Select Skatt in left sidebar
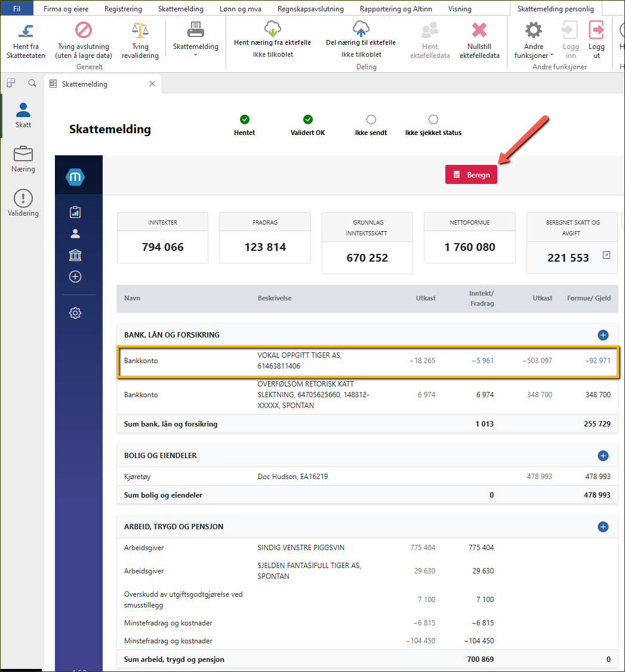The image size is (625, 672). pos(23,115)
